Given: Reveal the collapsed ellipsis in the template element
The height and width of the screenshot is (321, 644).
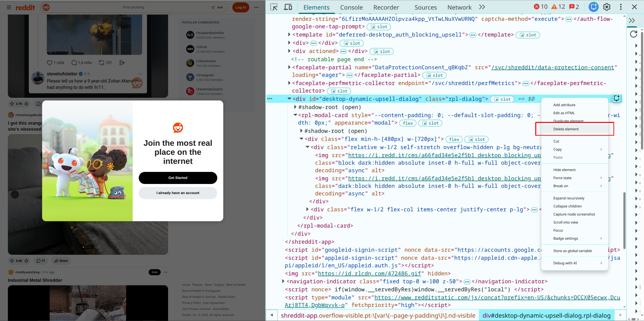Looking at the screenshot, I should (473, 35).
